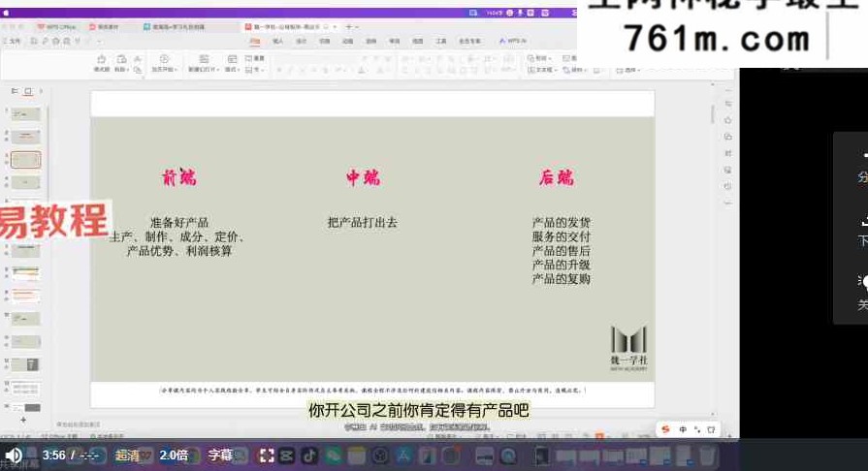Viewport: 868px width, 471px height.
Task: Click the text 把产品打出去
Action: click(x=362, y=223)
